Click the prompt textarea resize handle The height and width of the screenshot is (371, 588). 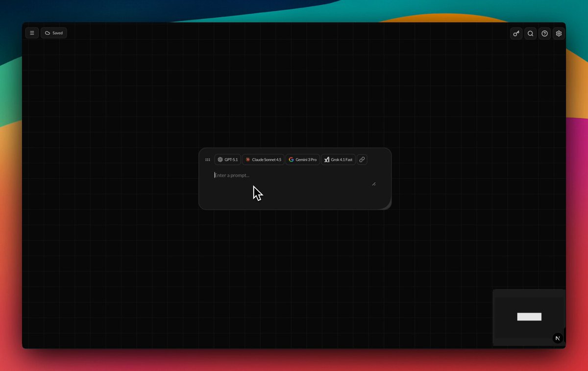tap(374, 184)
